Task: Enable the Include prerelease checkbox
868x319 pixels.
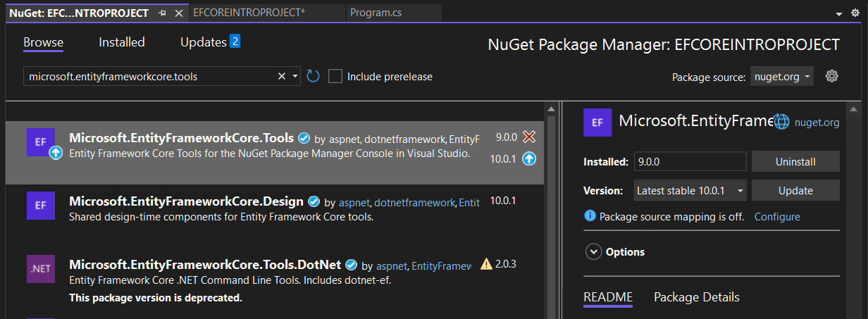Action: click(335, 76)
